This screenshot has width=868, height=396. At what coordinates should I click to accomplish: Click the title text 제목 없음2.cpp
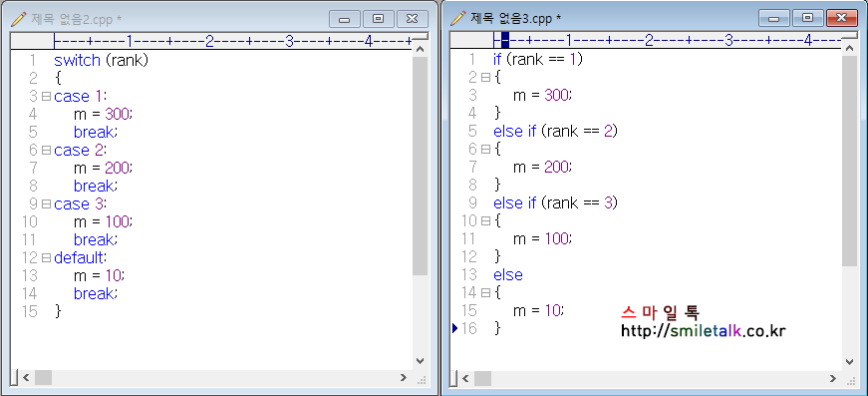click(x=77, y=19)
